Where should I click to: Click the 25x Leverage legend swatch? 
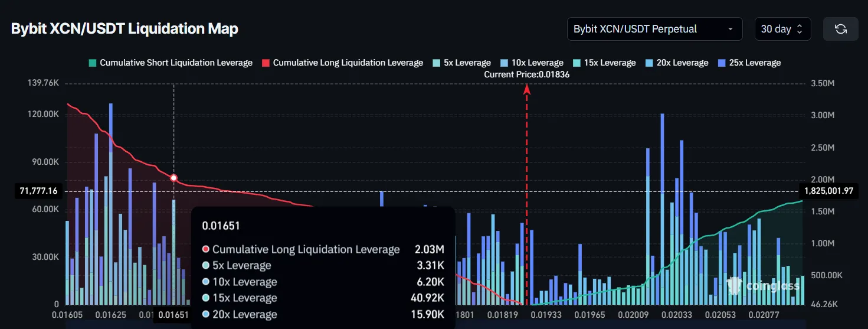pyautogui.click(x=721, y=63)
